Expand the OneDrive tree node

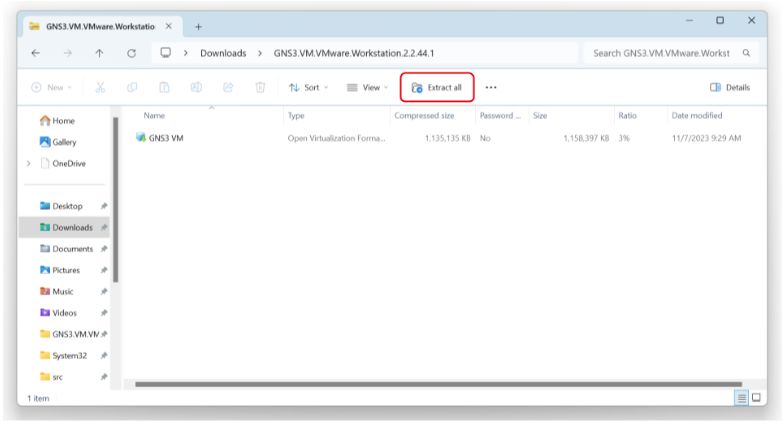point(28,164)
